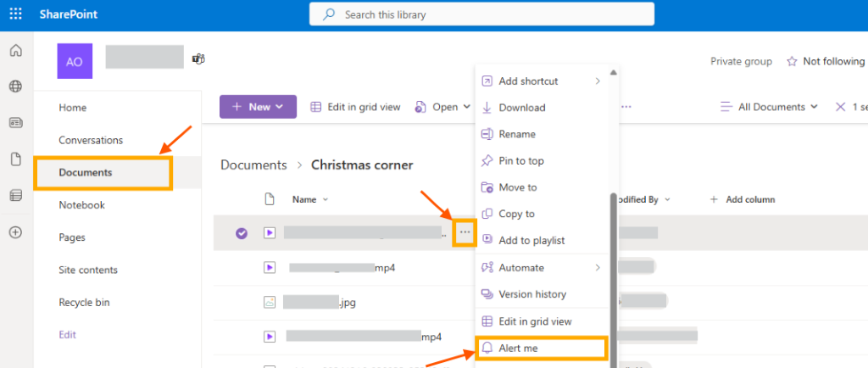Click the image icon of the .jpg file
868x368 pixels.
tap(270, 302)
